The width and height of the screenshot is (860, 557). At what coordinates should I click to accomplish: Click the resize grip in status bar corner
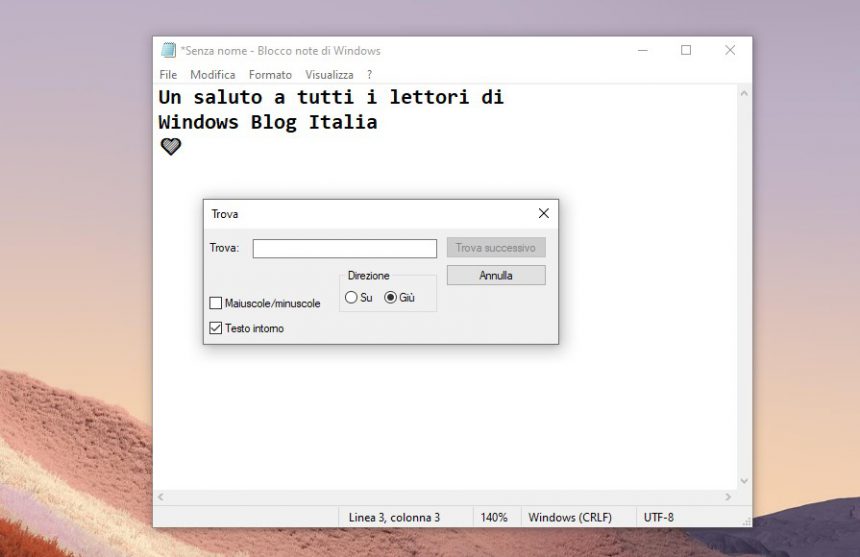tap(746, 521)
